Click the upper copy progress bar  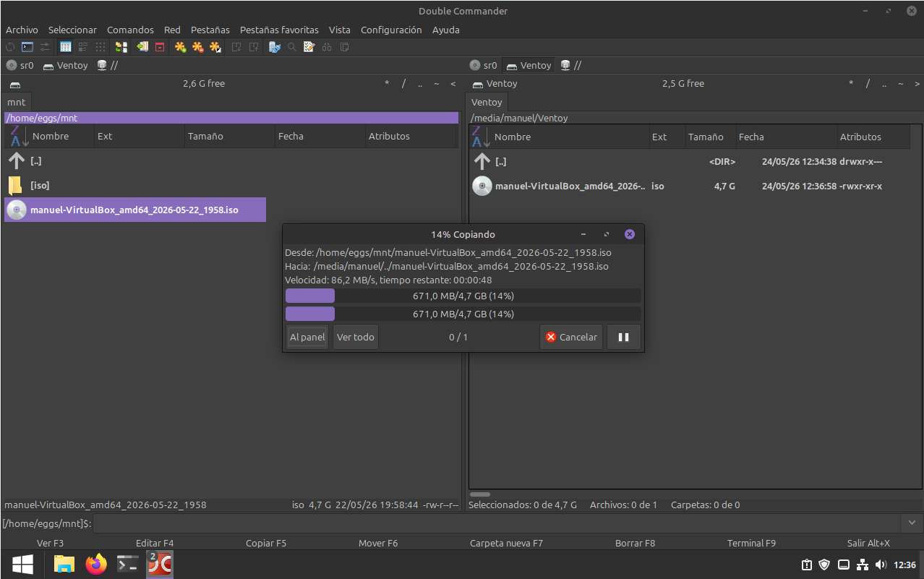click(463, 296)
